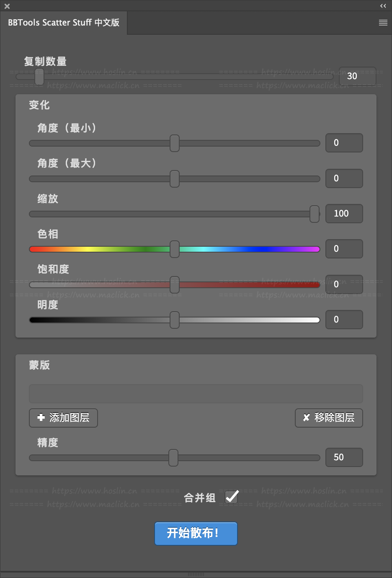Close the panel using the X icon

tap(7, 6)
